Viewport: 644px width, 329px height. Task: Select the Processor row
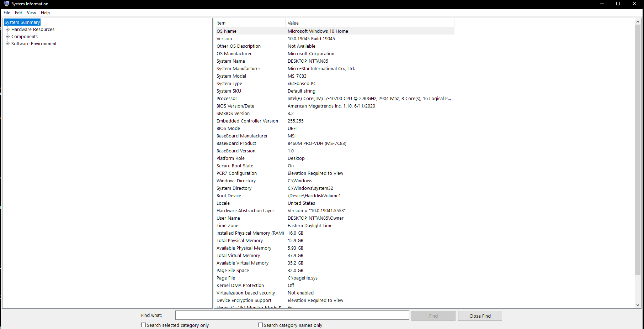[x=335, y=98]
